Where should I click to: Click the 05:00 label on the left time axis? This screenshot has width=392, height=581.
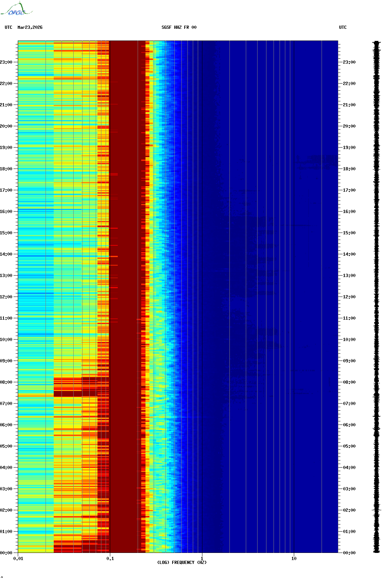(x=6, y=446)
